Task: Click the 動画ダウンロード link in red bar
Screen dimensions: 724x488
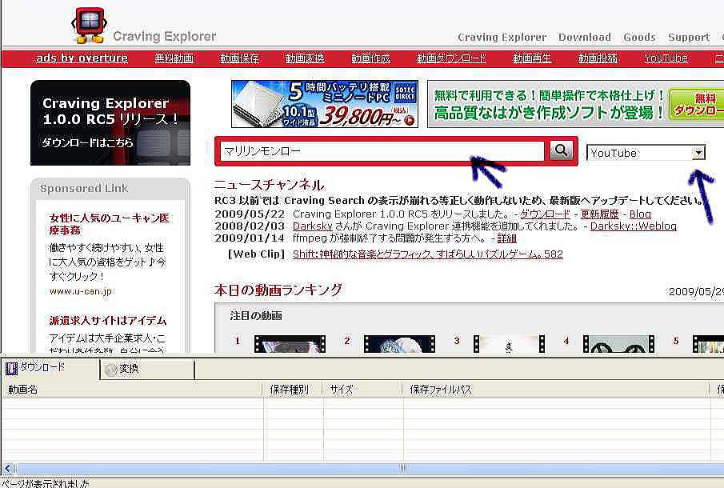Action: point(451,58)
